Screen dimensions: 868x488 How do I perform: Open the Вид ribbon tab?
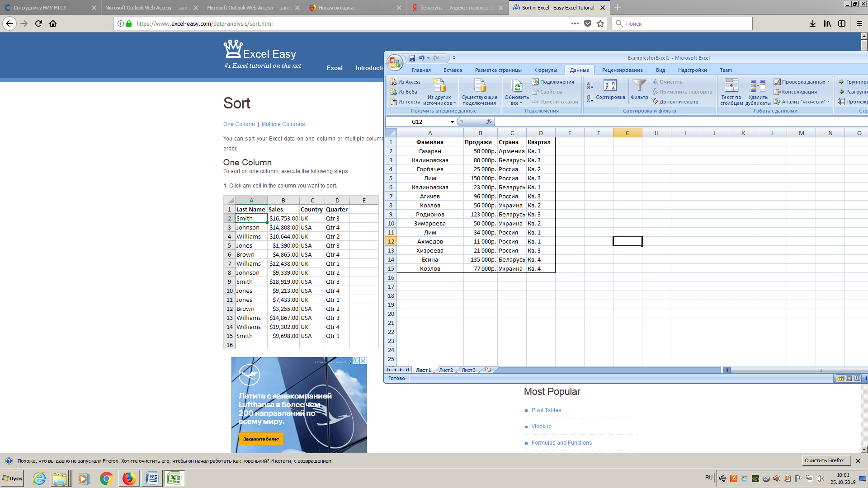coord(660,70)
